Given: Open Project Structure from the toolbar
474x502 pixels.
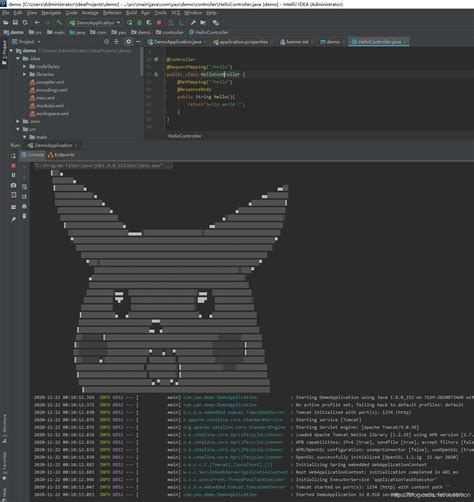Looking at the screenshot, I should point(203,23).
